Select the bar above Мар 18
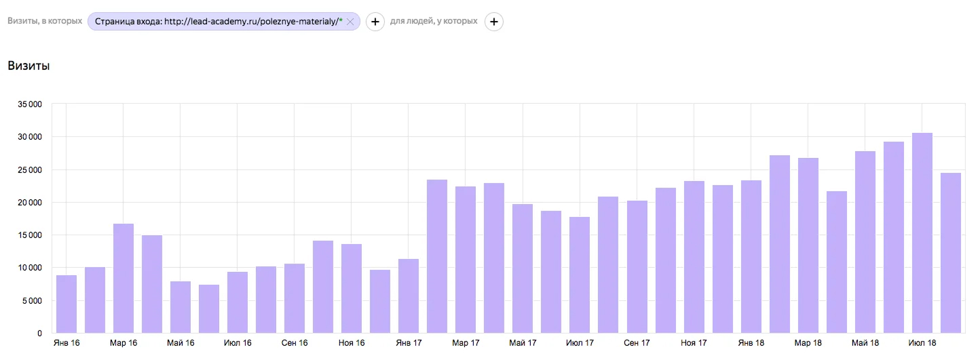The height and width of the screenshot is (362, 980). coord(808,245)
